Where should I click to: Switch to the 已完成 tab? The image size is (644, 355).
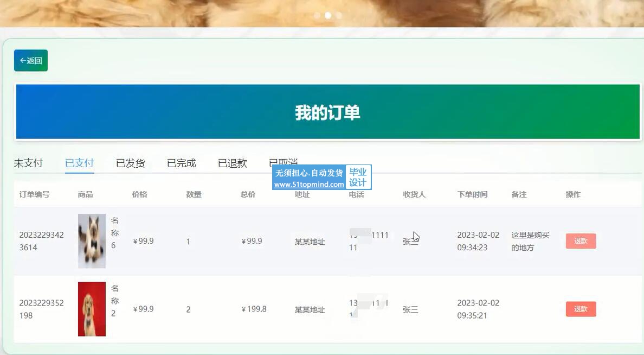click(x=181, y=163)
